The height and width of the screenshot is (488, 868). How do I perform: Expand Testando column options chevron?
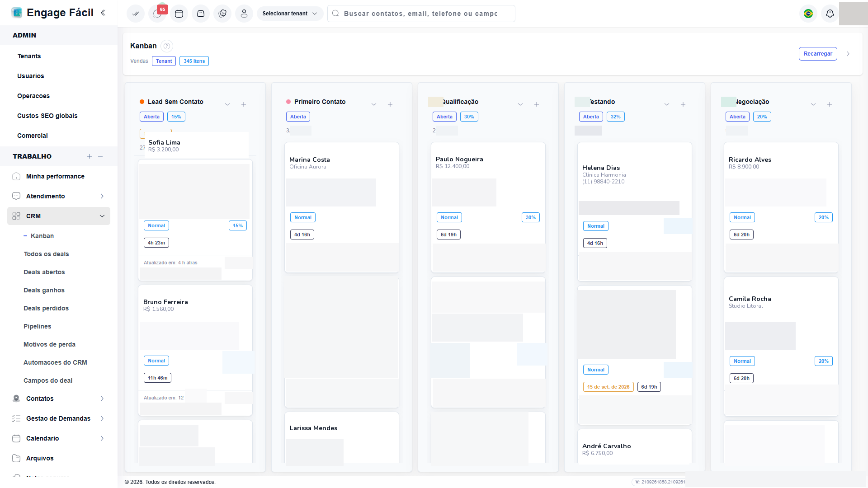[667, 104]
